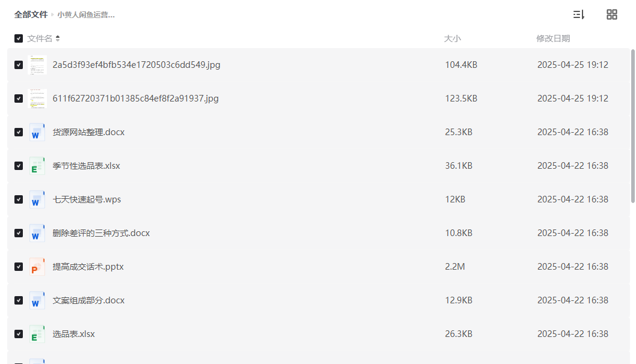Click the Excel icon for 季节性选品表.xlsx
Screen dimensions: 636x364
click(x=37, y=166)
